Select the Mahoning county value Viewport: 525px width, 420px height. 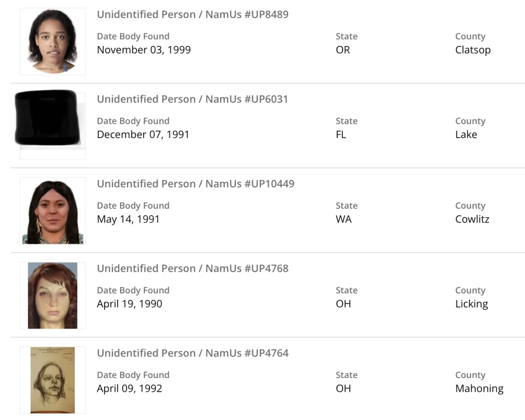[479, 389]
